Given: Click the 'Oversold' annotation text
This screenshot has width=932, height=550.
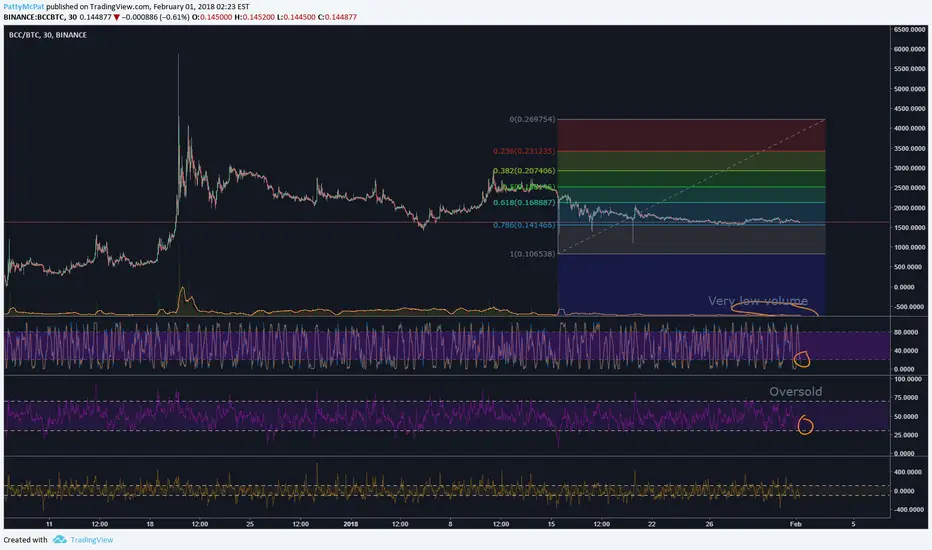Looking at the screenshot, I should (x=795, y=392).
